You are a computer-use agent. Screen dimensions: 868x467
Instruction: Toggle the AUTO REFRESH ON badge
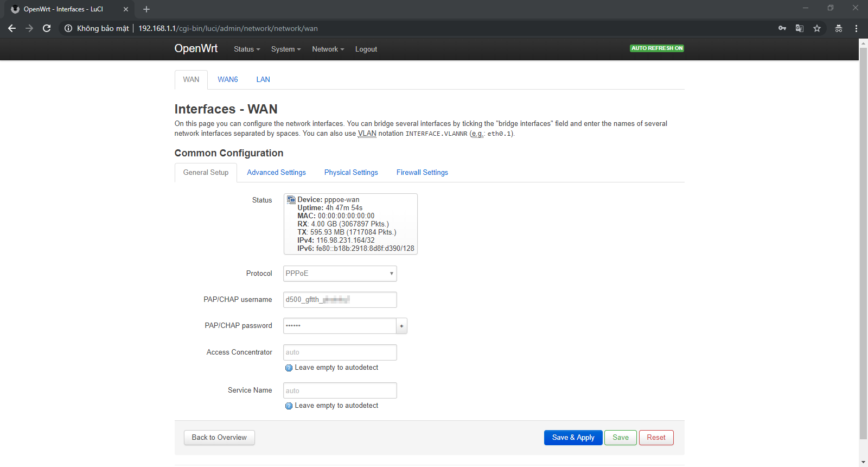tap(656, 48)
